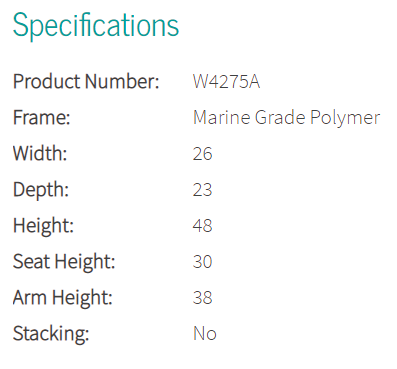
Task: Click the Arm Height label
Action: [x=63, y=298]
